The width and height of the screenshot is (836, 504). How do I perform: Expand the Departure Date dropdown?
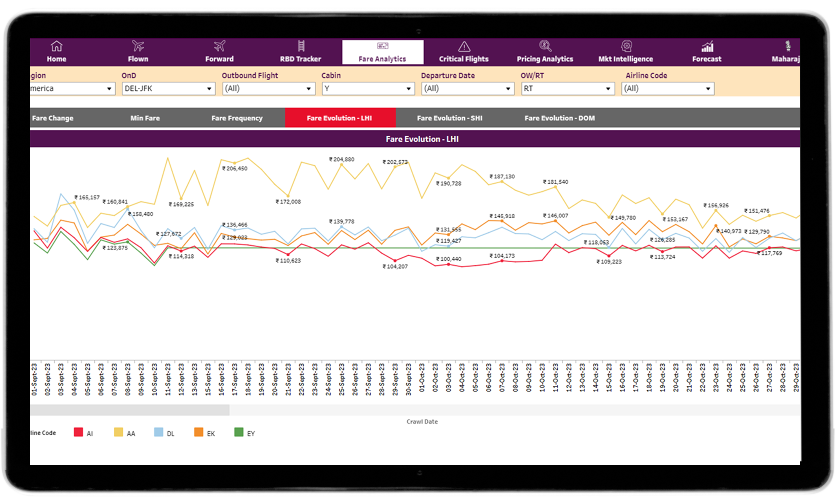point(468,89)
